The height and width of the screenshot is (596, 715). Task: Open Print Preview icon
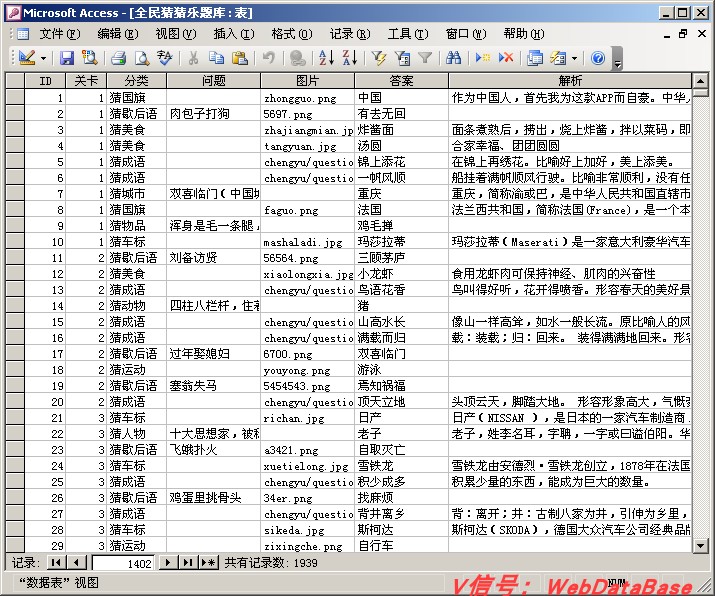click(x=142, y=58)
